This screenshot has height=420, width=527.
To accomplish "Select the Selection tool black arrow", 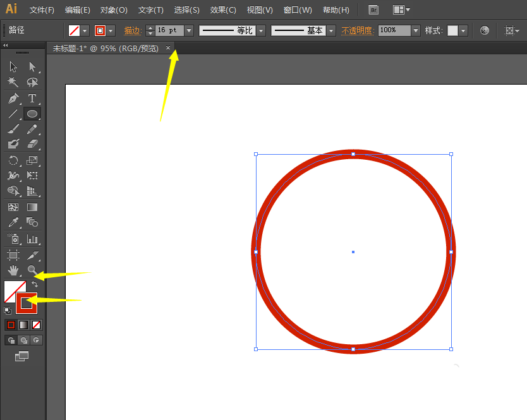I will [13, 66].
